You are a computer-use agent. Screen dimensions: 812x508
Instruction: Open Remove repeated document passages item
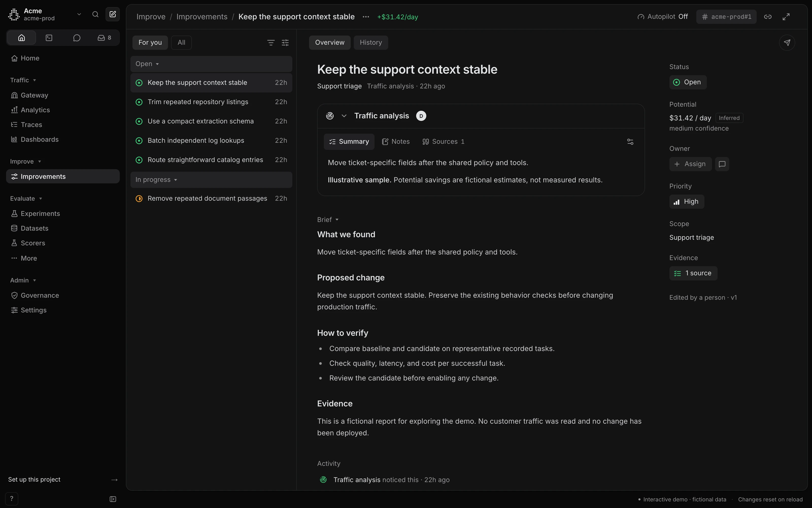(211, 199)
